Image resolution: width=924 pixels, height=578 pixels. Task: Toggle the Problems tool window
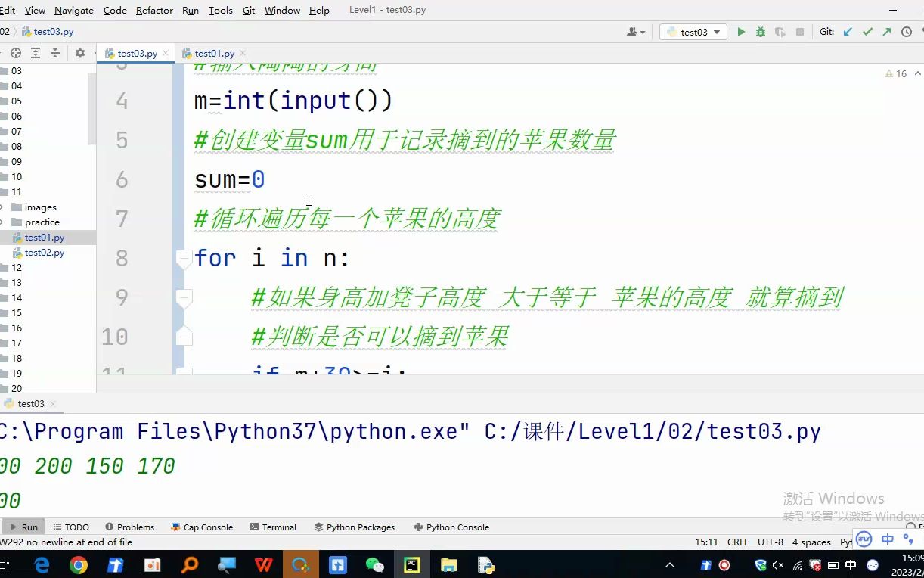coord(130,527)
